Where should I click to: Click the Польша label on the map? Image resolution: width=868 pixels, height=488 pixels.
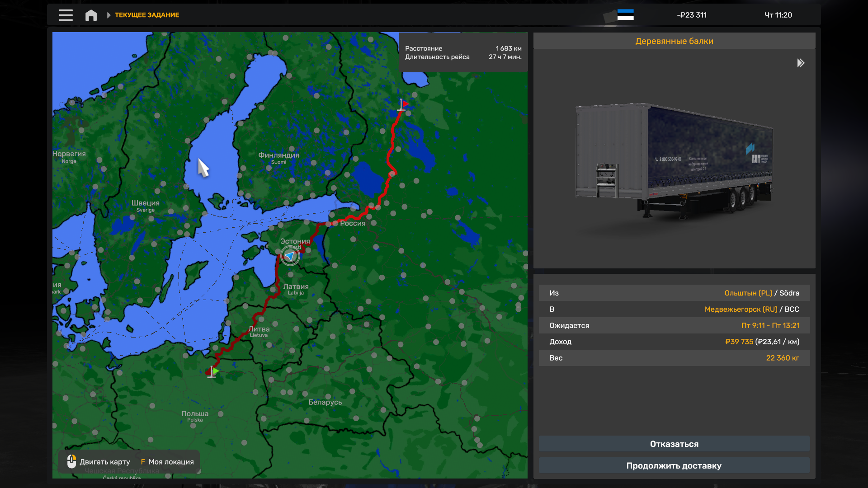[195, 413]
